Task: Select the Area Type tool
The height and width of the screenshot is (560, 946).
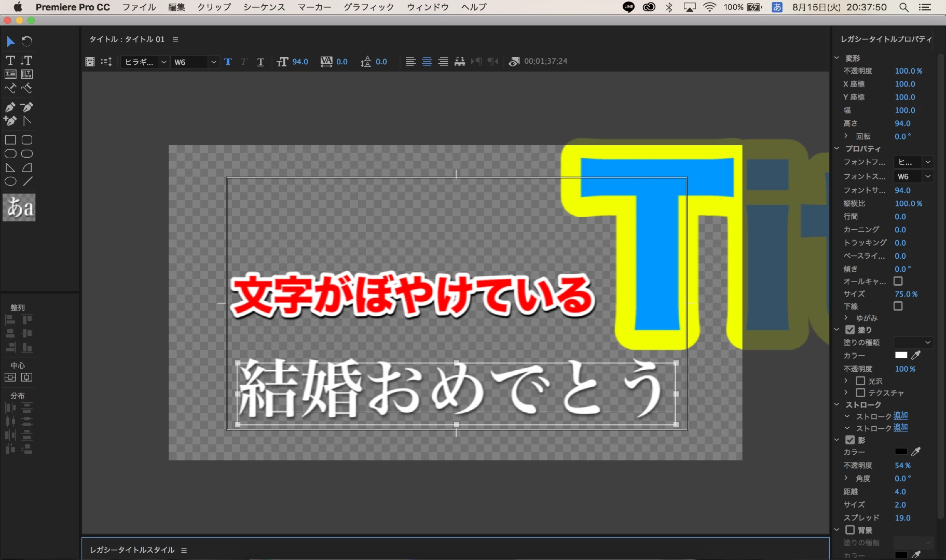Action: point(10,75)
